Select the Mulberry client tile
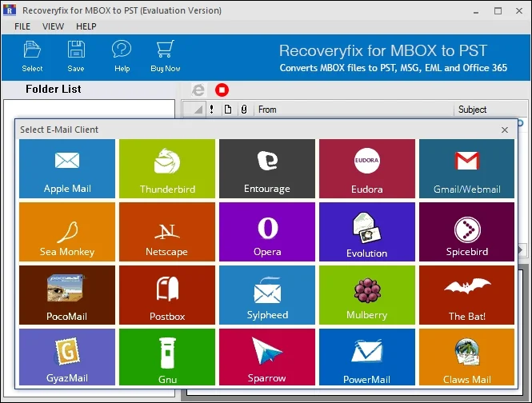Image resolution: width=532 pixels, height=403 pixels. coord(366,295)
